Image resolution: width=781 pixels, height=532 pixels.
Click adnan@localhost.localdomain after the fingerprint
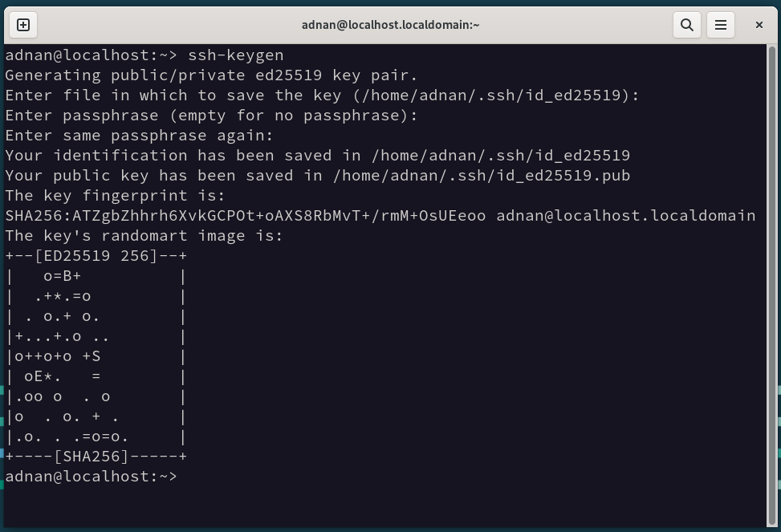click(x=625, y=216)
